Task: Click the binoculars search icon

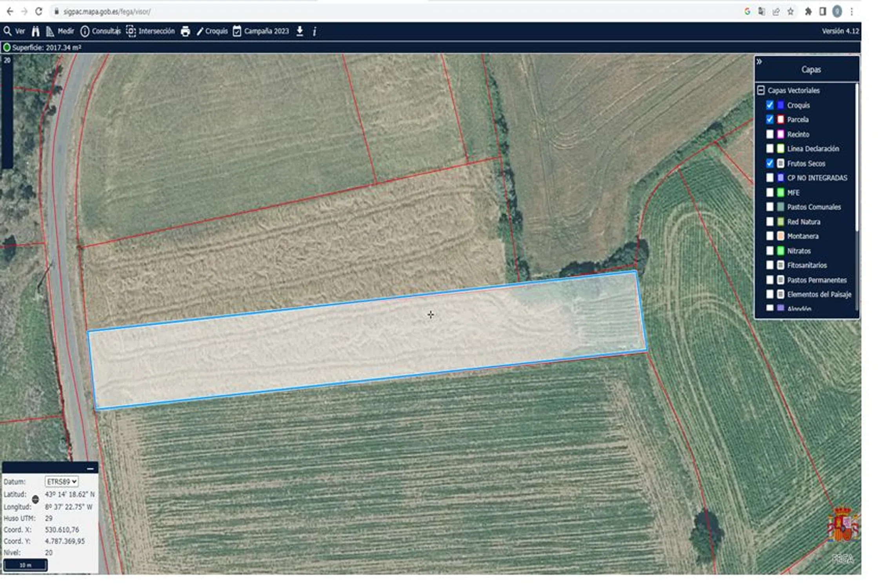Action: pos(36,31)
